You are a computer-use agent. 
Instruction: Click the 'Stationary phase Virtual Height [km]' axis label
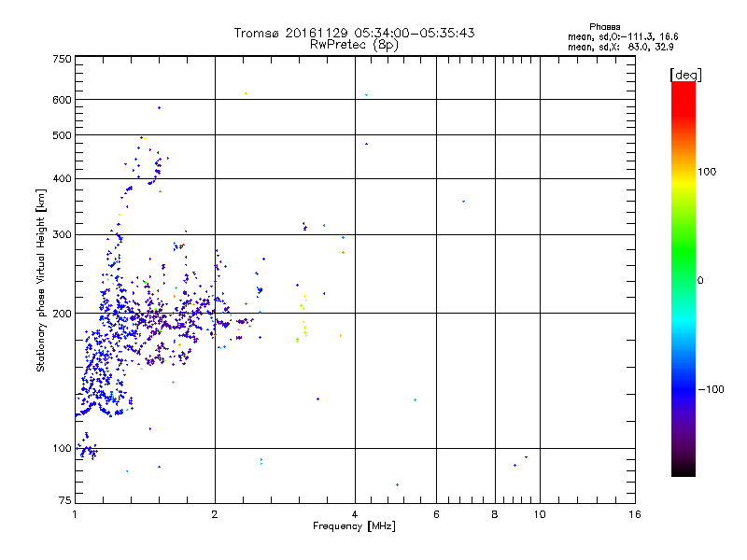pyautogui.click(x=40, y=281)
